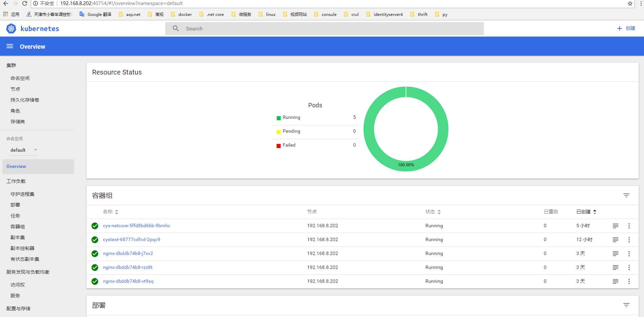The height and width of the screenshot is (317, 644).
Task: Select Overview in the sidebar
Action: tap(38, 167)
